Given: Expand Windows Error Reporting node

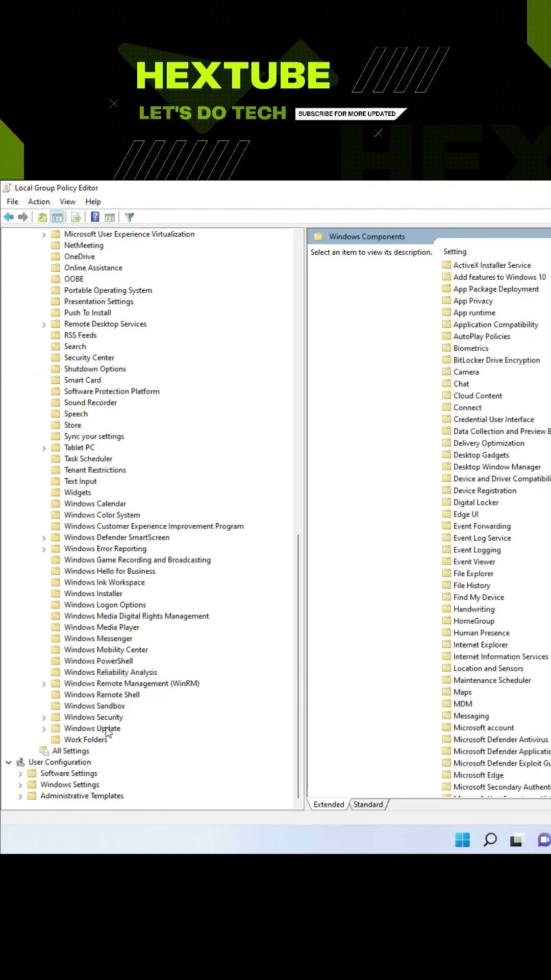Looking at the screenshot, I should pyautogui.click(x=44, y=549).
